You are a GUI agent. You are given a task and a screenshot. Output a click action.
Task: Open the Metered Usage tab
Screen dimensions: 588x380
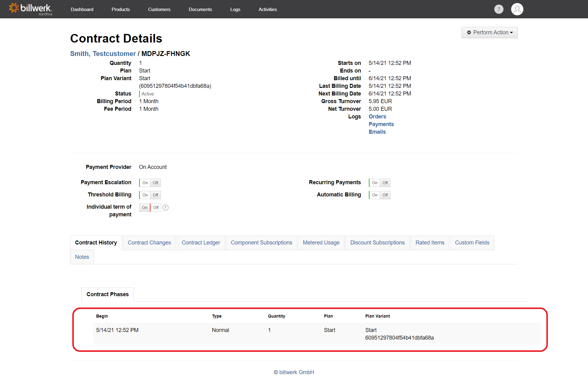pos(321,243)
